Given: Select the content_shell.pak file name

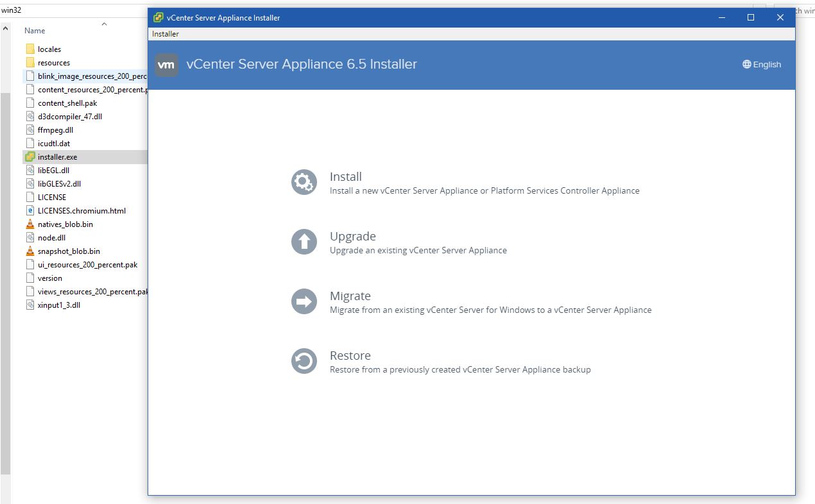Looking at the screenshot, I should tap(67, 103).
